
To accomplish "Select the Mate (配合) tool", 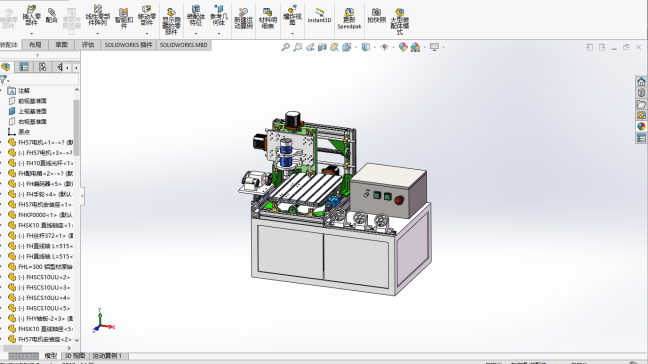I will point(52,16).
